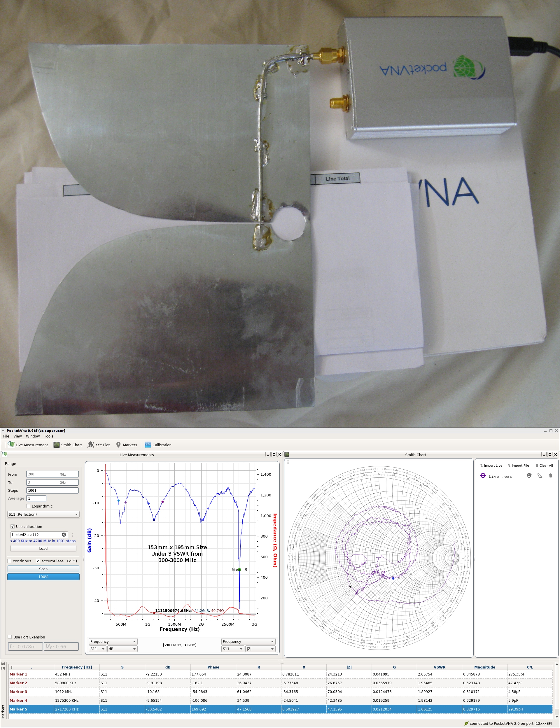This screenshot has width=560, height=728.
Task: Clear the calibration file name field
Action: 64,534
